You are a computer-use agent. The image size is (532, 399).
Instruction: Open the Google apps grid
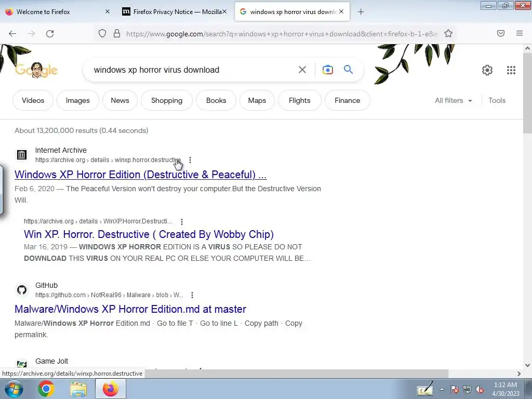point(511,70)
